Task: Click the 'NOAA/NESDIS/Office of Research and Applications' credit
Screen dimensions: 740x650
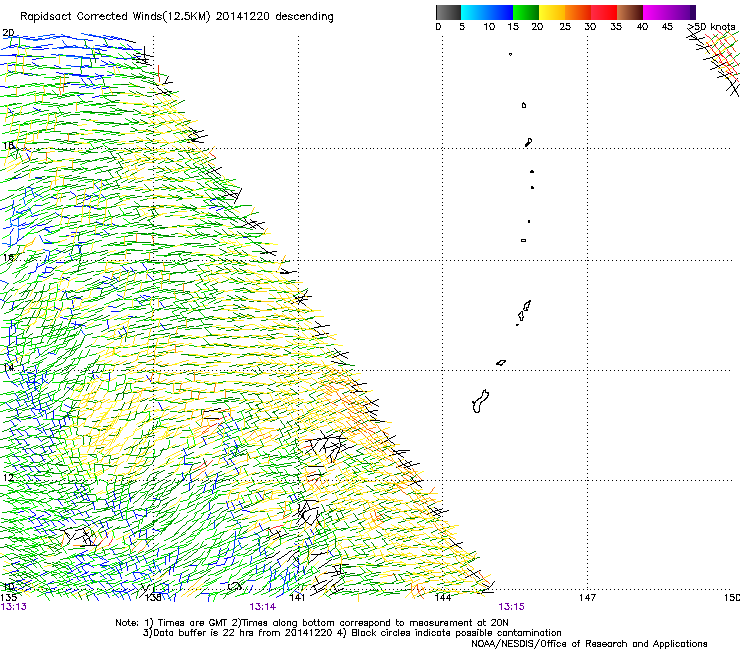Action: 589,644
